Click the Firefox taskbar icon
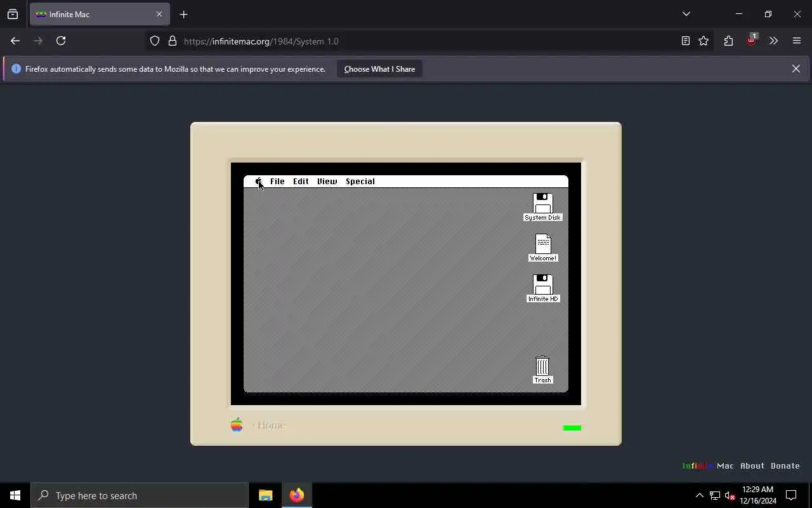The width and height of the screenshot is (812, 508). pyautogui.click(x=296, y=495)
